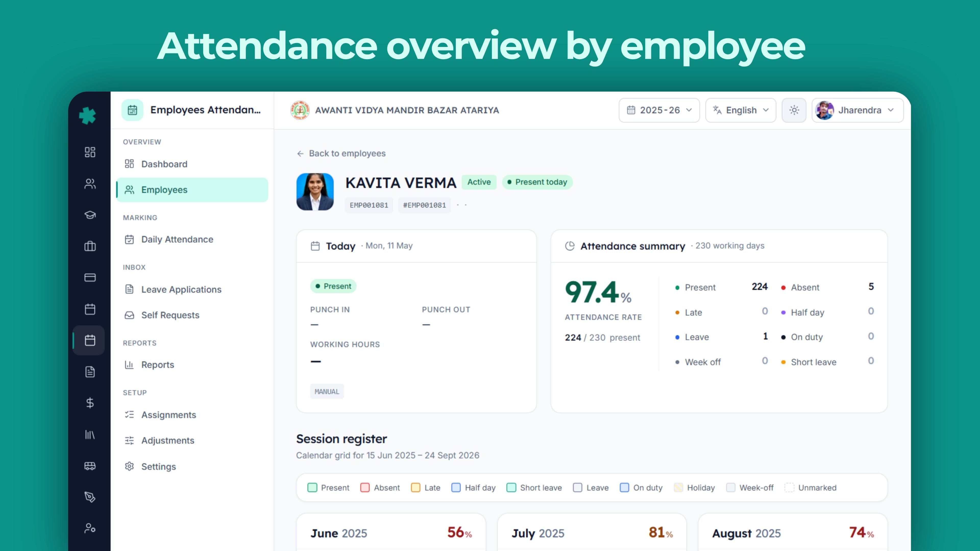Open the user settings icon in rail
This screenshot has height=551, width=980.
[x=90, y=528]
